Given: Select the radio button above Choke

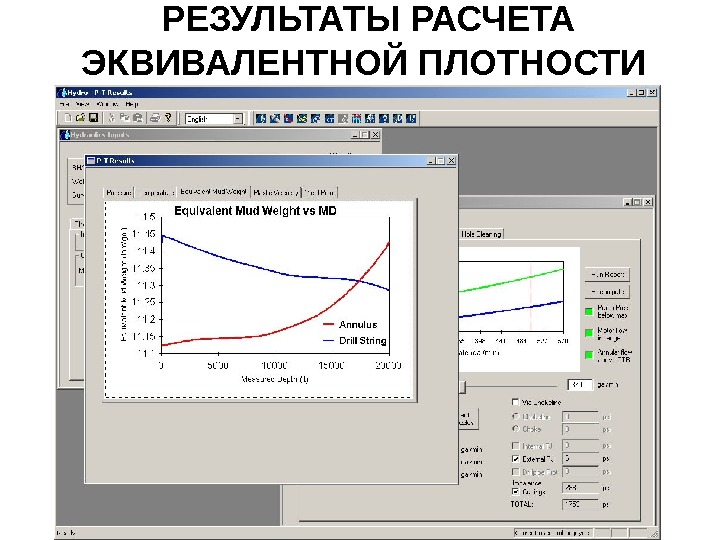Looking at the screenshot, I should pos(515,416).
